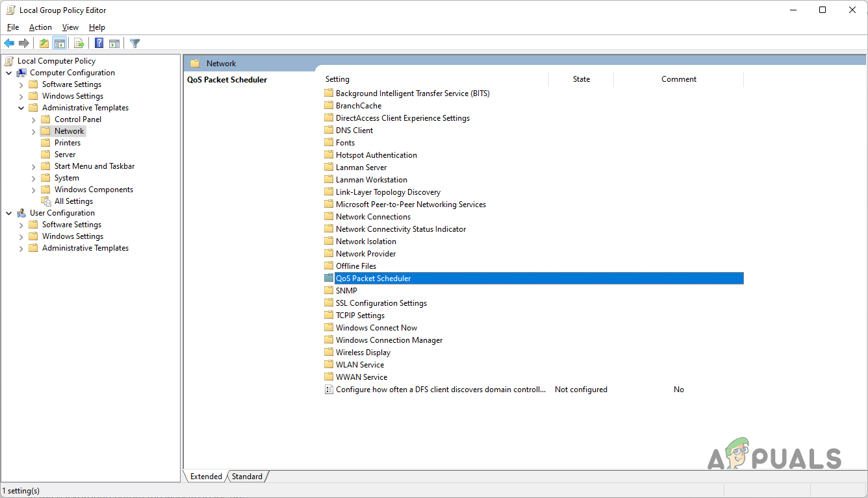
Task: Switch to the Standard tab
Action: click(247, 477)
